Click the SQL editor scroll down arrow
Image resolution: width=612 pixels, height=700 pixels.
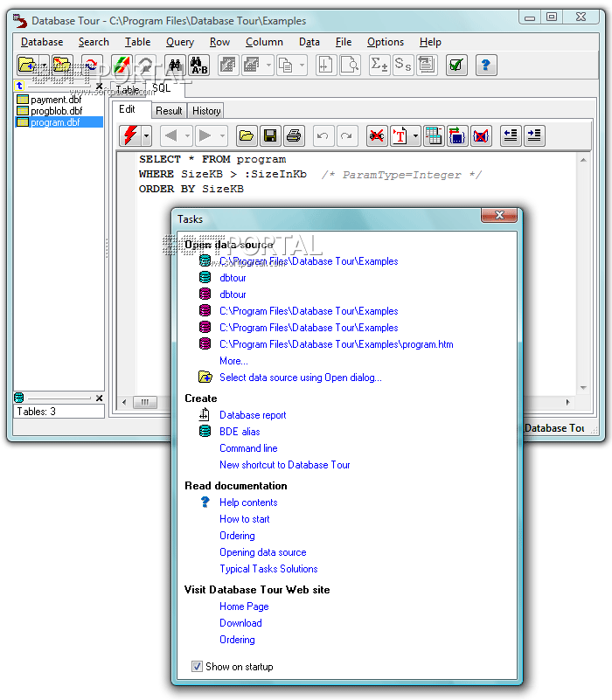click(583, 388)
